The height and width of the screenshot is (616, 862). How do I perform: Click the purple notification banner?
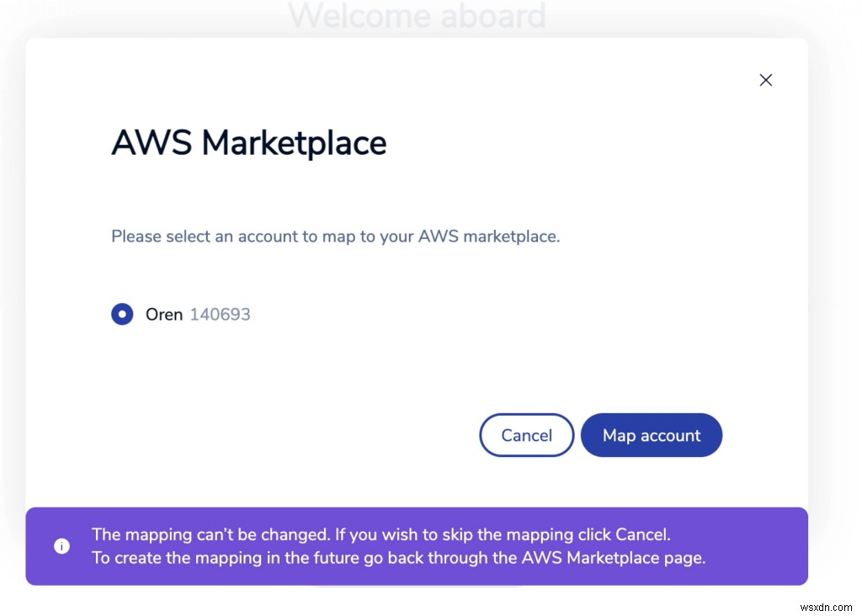tap(418, 546)
